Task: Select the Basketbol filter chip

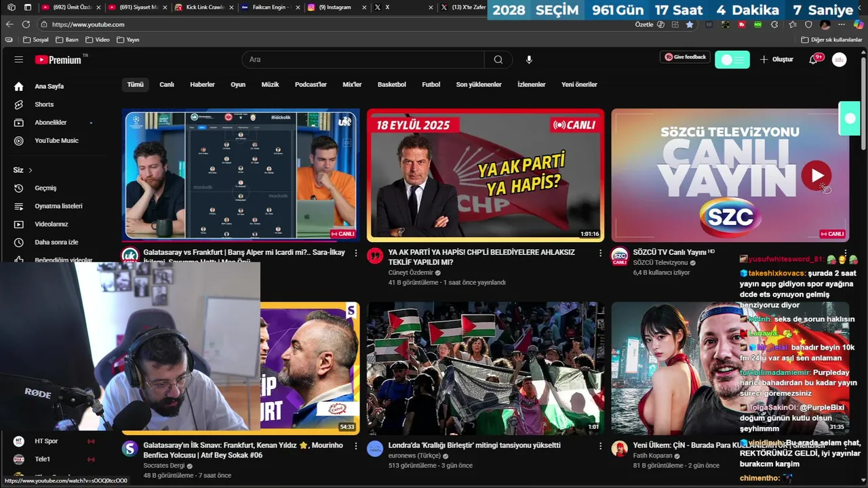Action: (x=392, y=85)
